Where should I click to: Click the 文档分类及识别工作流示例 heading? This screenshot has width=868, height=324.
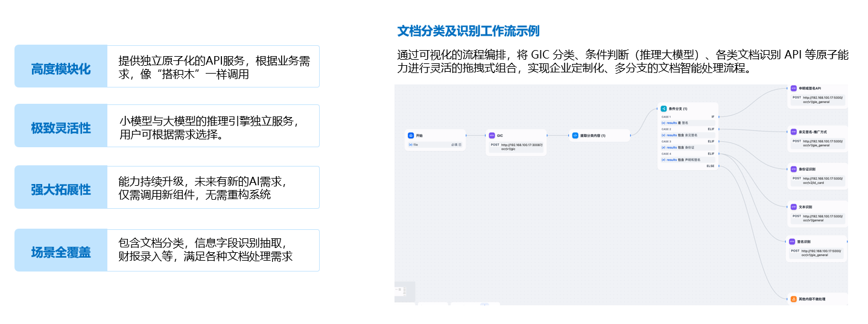click(468, 31)
